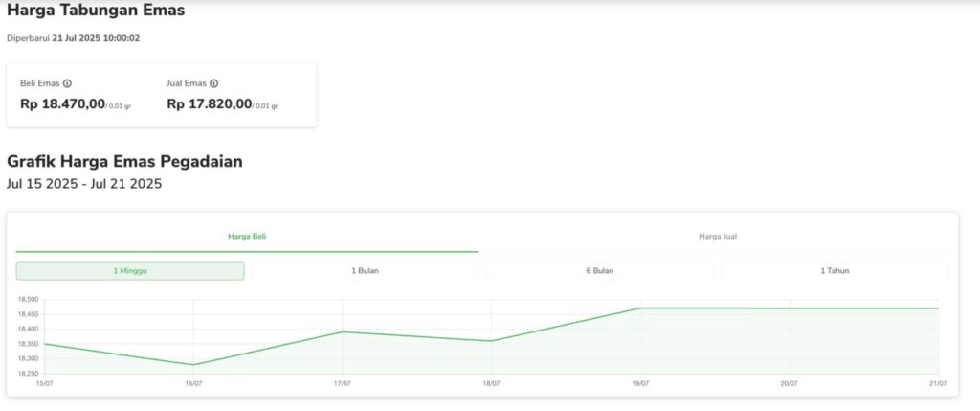Click the 21/07 x-axis date label

point(938,383)
